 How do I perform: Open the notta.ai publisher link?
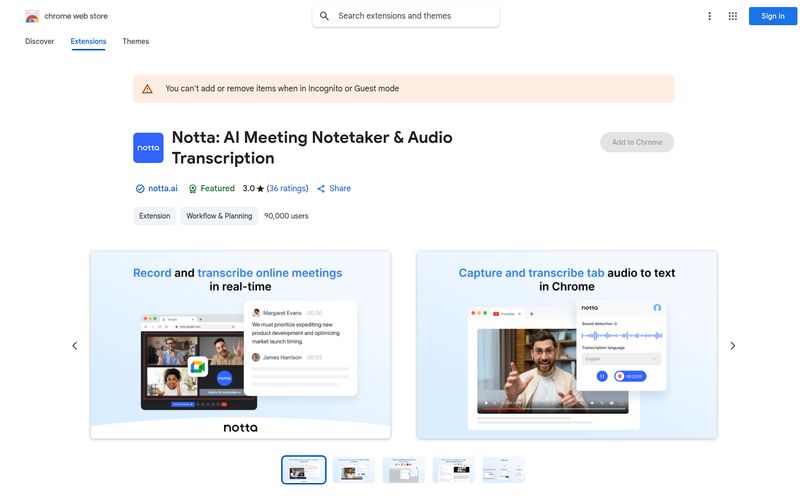(x=163, y=188)
